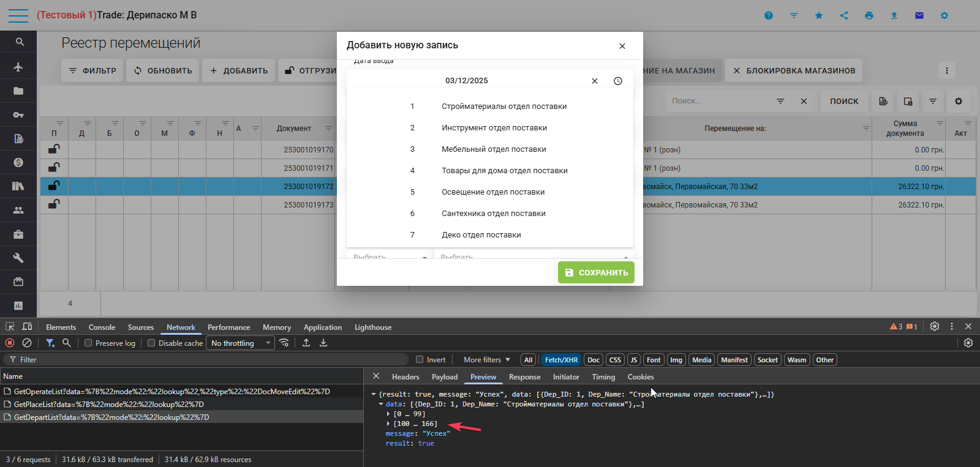
Task: Click the share icon in header
Action: point(844,15)
